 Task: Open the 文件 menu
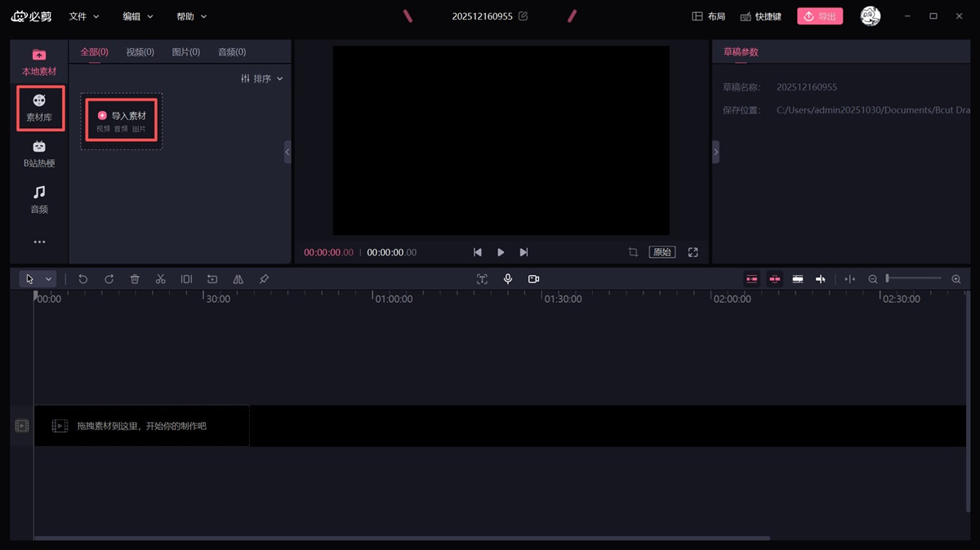[x=83, y=16]
